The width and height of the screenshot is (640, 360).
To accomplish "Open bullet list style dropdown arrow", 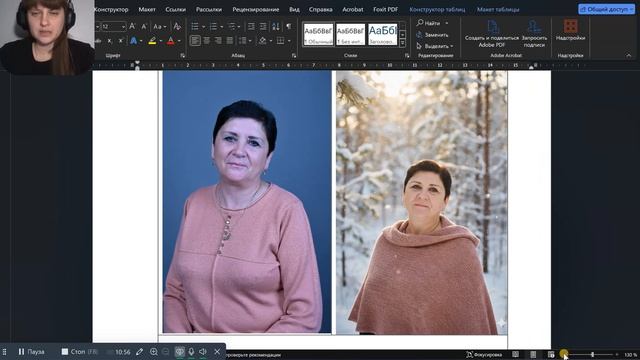I will pos(203,27).
